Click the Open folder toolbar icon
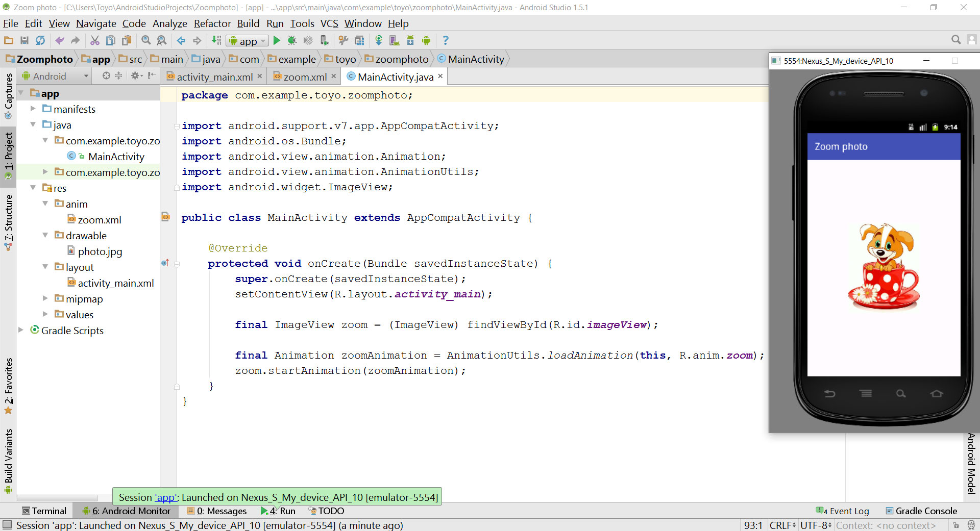Screen dimensions: 980x531 (x=9, y=40)
